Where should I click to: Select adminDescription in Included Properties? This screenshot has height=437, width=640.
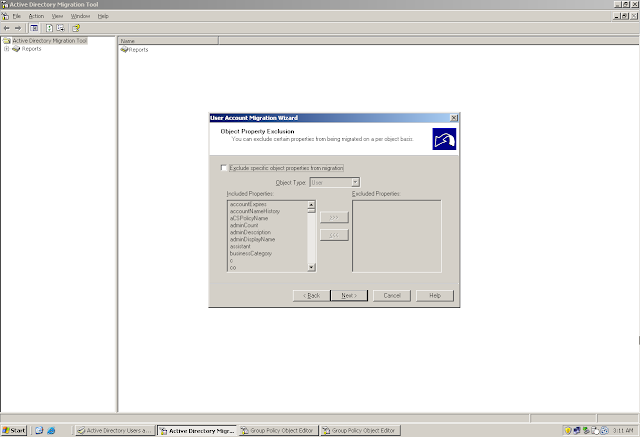pyautogui.click(x=250, y=232)
